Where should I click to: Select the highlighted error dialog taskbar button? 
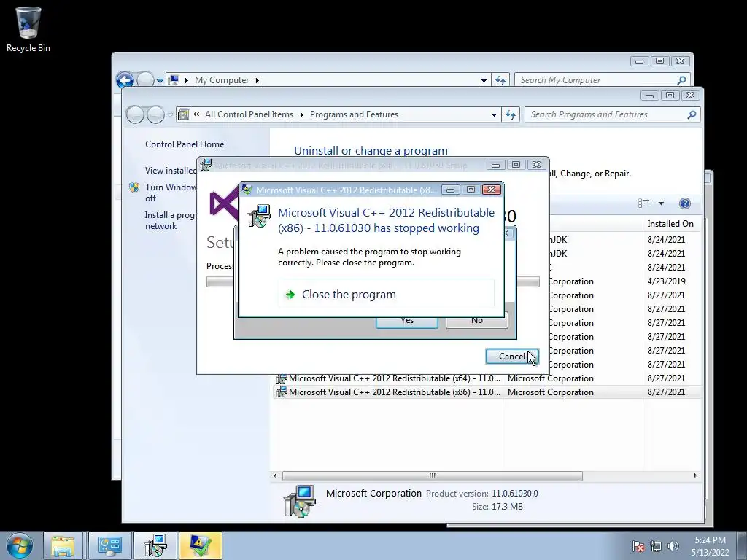point(201,545)
